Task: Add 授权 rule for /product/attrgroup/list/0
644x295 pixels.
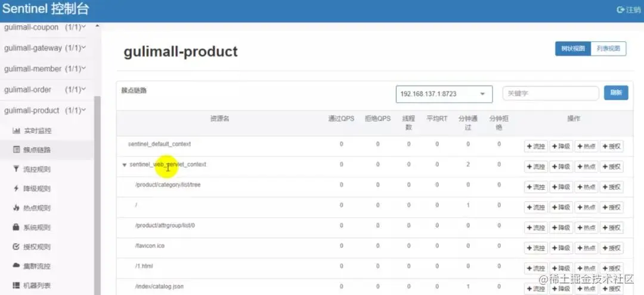Action: [x=612, y=228]
